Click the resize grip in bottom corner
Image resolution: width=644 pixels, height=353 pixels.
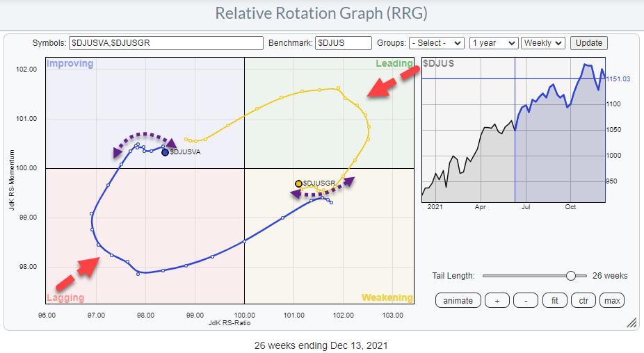(632, 322)
